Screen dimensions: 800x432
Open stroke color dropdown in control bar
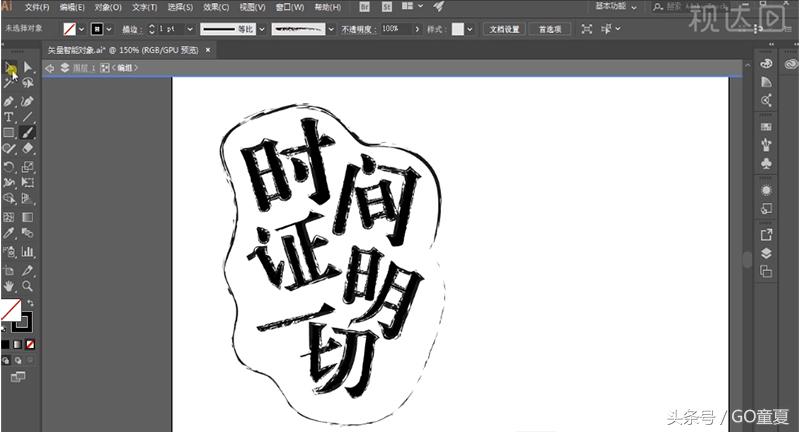pyautogui.click(x=109, y=30)
